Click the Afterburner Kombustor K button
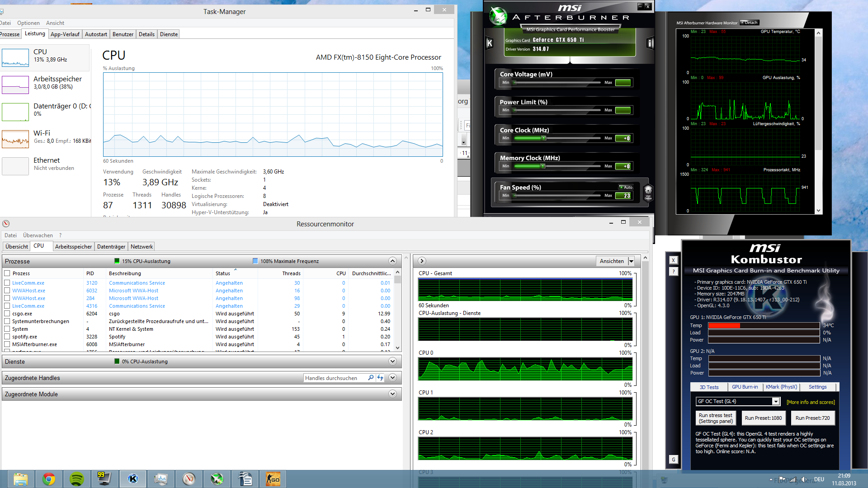The height and width of the screenshot is (488, 868). (x=489, y=43)
